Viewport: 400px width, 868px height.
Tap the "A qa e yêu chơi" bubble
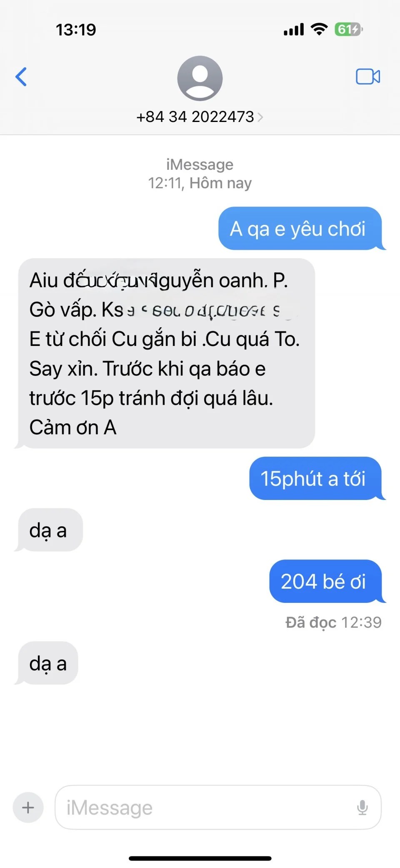pos(300,229)
